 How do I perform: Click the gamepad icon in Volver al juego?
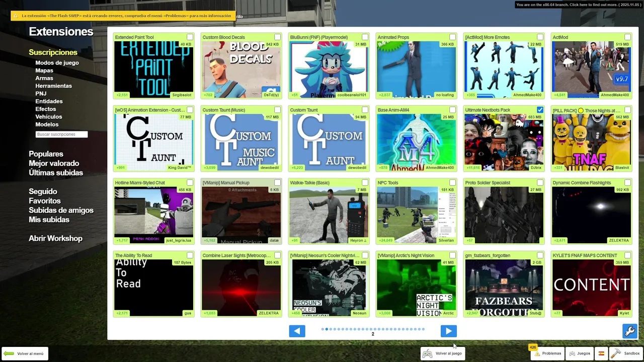tap(427, 353)
